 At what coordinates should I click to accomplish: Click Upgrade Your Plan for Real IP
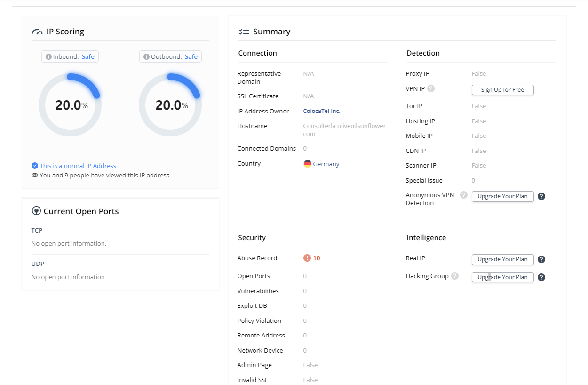tap(502, 259)
